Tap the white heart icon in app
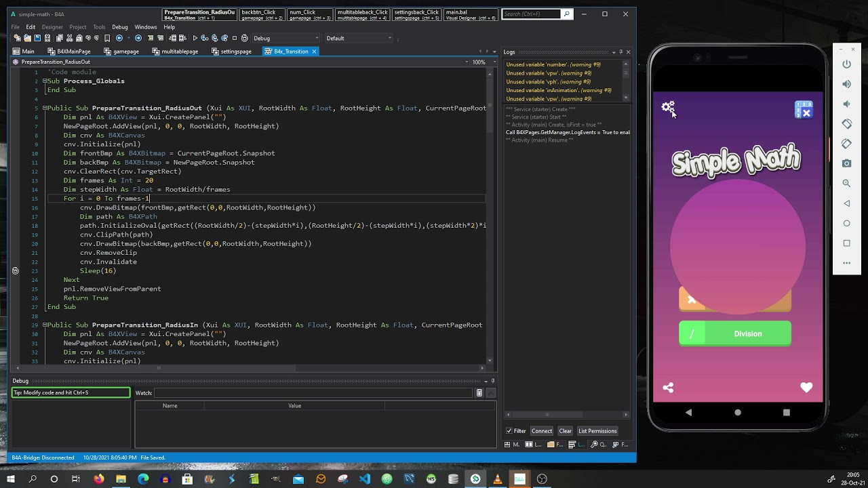Screen dimensions: 868x488 pos(806,388)
